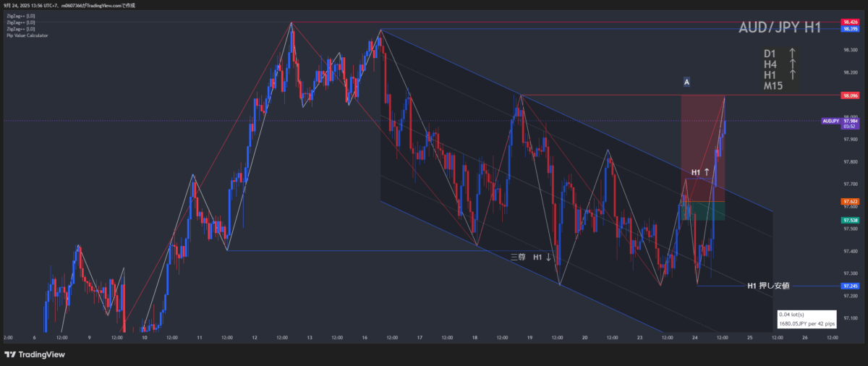Click the Pip Value Calculator indicator label
Image resolution: width=868 pixels, height=366 pixels.
[x=27, y=35]
